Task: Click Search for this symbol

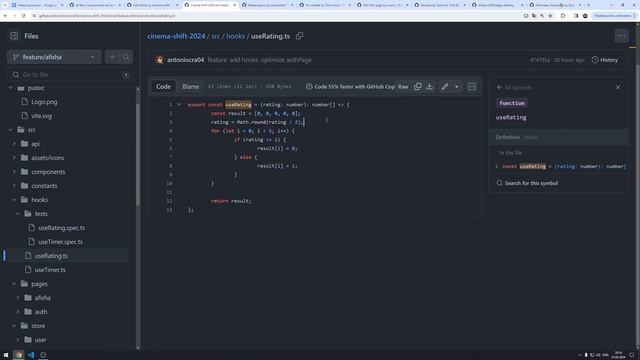Action: [x=527, y=183]
